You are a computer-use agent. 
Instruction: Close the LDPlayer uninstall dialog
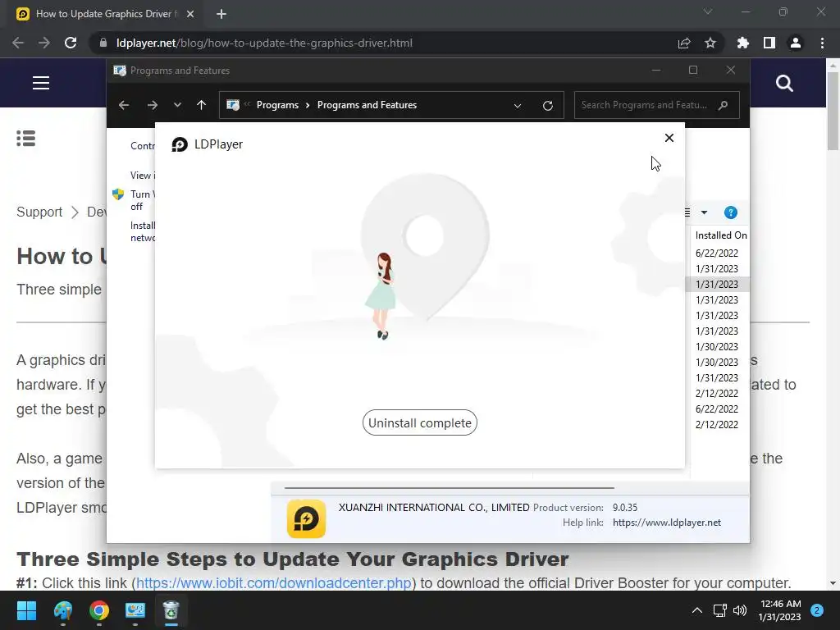tap(669, 138)
